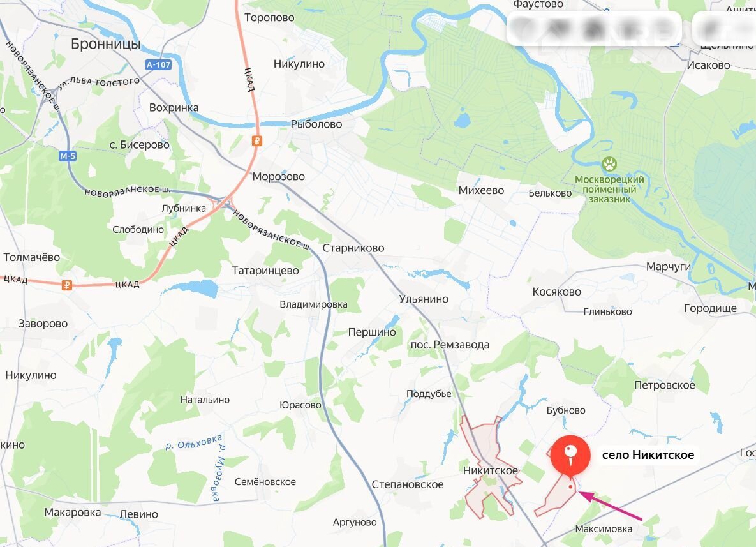Screen dimensions: 756x547
Task: Select the Петровское place label
Action: (x=664, y=385)
